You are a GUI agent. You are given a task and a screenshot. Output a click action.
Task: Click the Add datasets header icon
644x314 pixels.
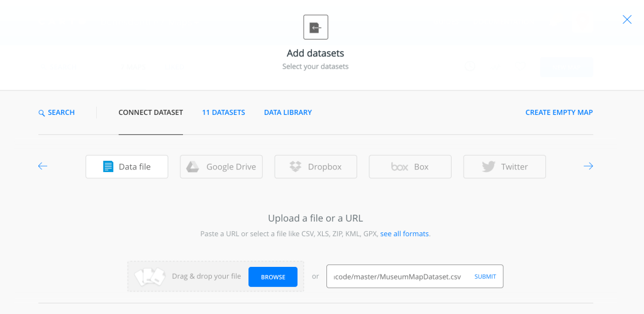point(316,28)
